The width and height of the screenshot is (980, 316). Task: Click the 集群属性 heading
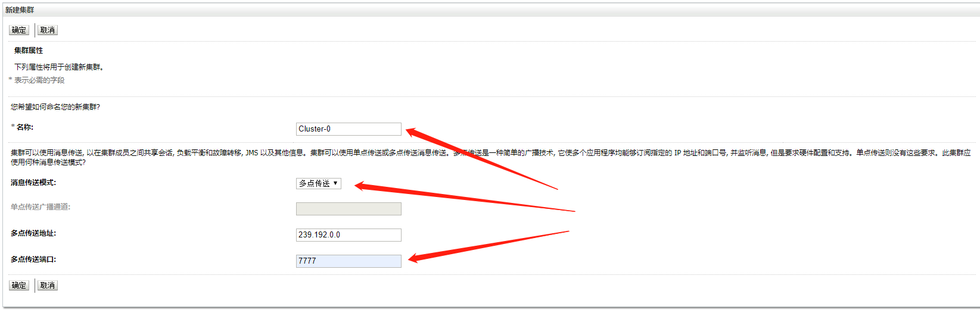29,51
